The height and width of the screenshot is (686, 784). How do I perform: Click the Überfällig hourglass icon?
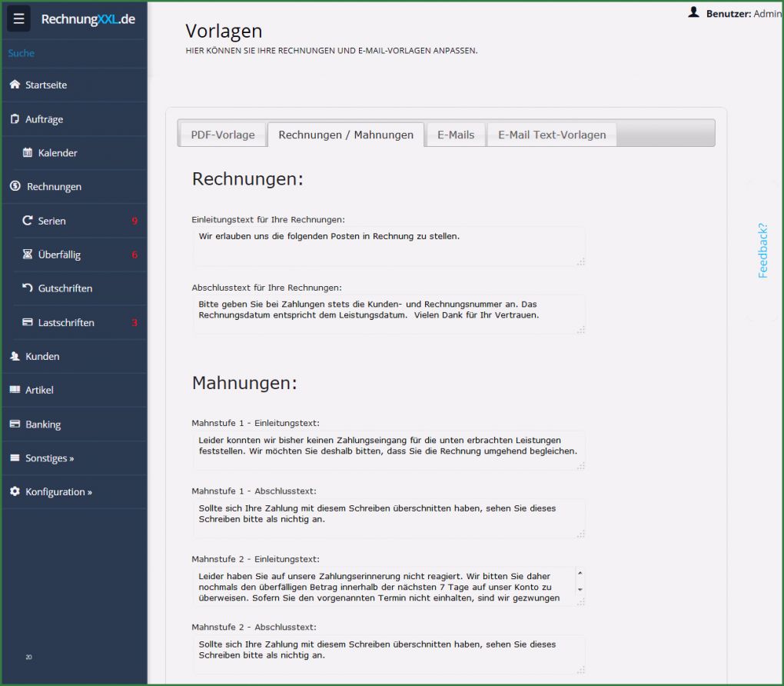(28, 255)
